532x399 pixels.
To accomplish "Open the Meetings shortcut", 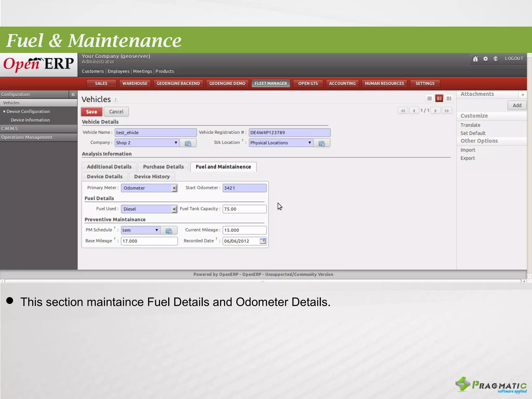I will click(142, 71).
